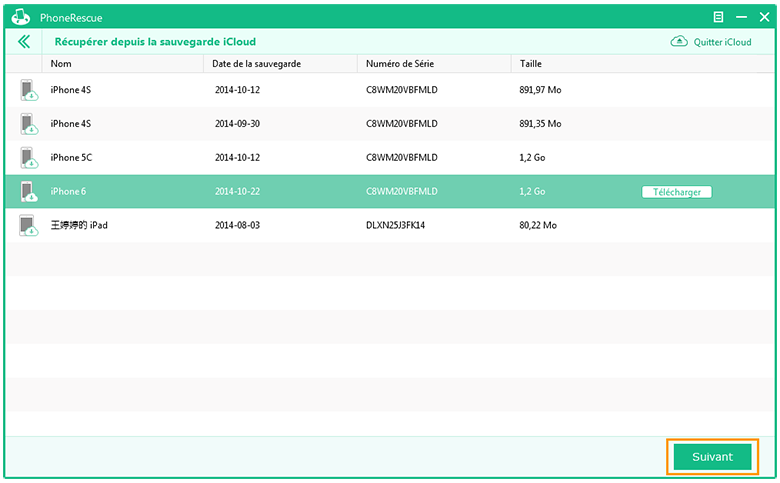Click the Télécharger button for iPhone 6
This screenshot has height=483, width=780.
[677, 192]
